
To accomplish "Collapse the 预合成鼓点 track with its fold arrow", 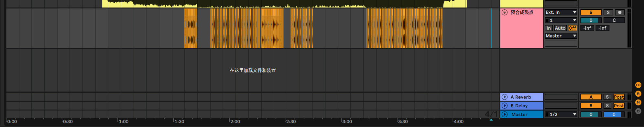I will (505, 12).
